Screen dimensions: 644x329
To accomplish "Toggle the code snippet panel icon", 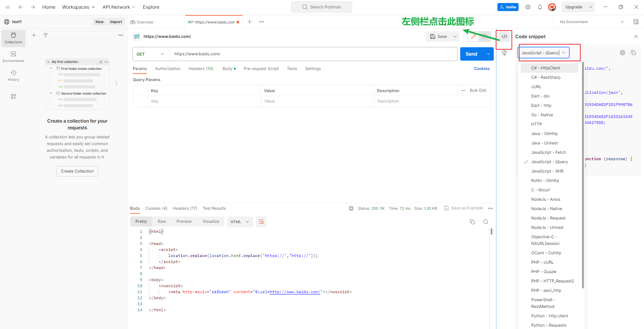I will pyautogui.click(x=504, y=37).
